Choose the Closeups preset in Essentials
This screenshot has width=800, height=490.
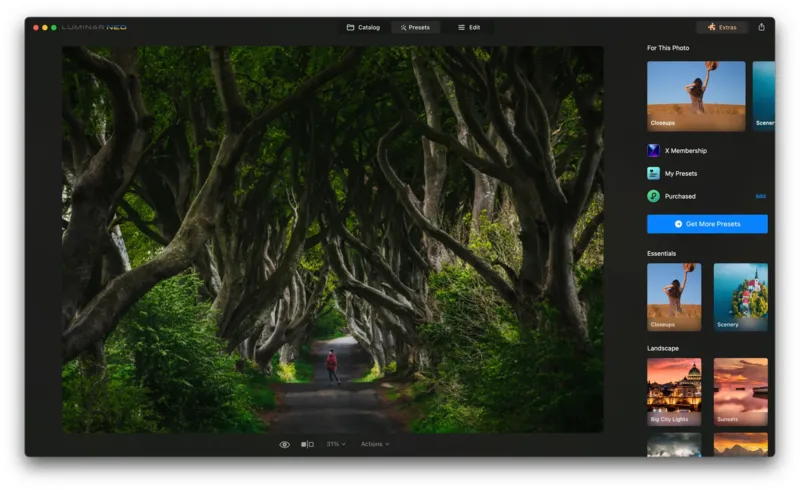pos(674,297)
